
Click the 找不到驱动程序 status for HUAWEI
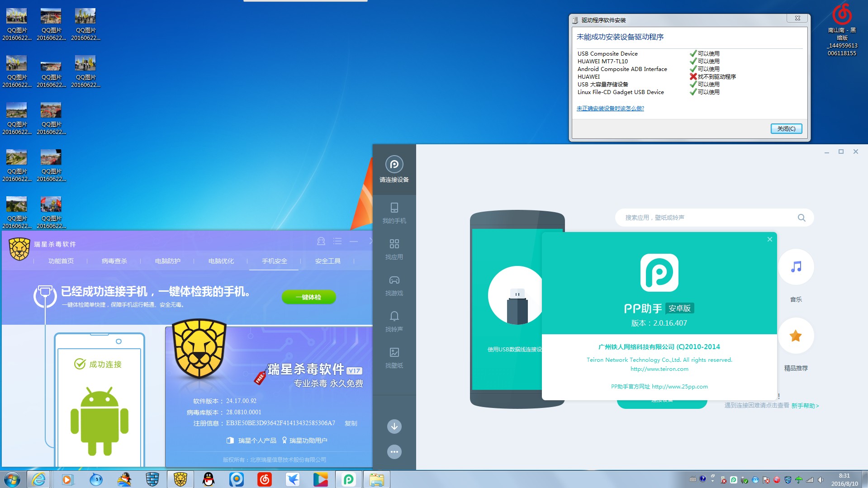point(713,76)
